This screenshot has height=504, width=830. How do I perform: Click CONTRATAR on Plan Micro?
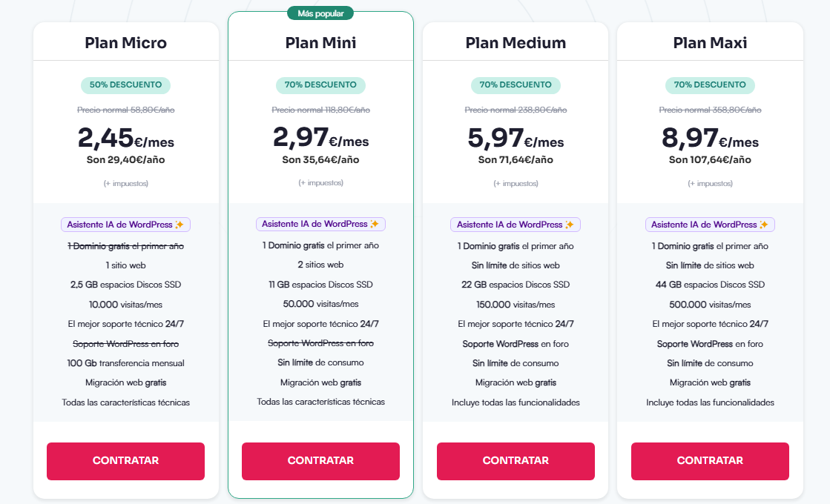pos(125,461)
